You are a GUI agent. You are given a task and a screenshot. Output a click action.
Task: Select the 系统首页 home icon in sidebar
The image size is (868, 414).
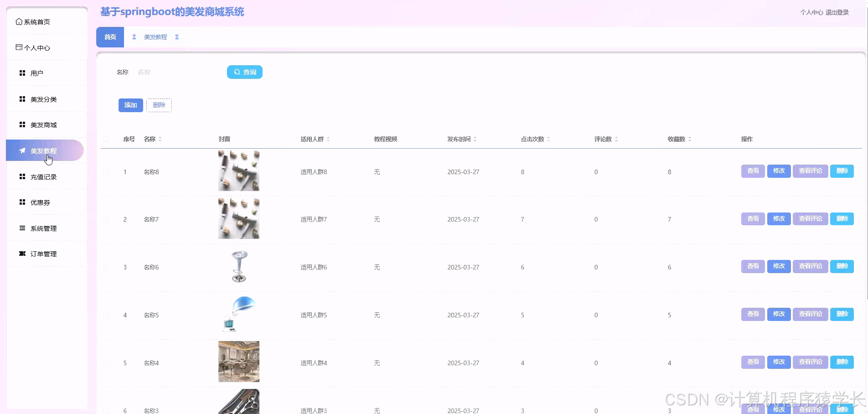[x=19, y=21]
